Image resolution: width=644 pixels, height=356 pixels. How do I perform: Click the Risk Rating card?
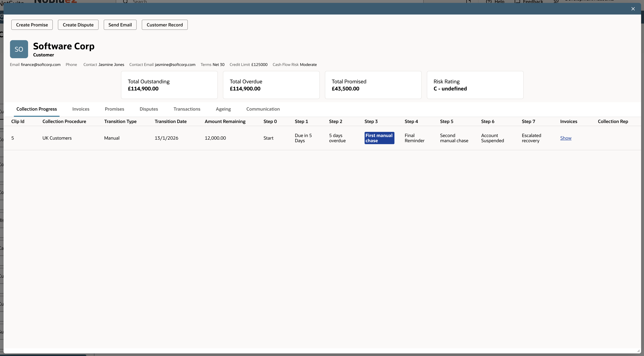click(475, 85)
